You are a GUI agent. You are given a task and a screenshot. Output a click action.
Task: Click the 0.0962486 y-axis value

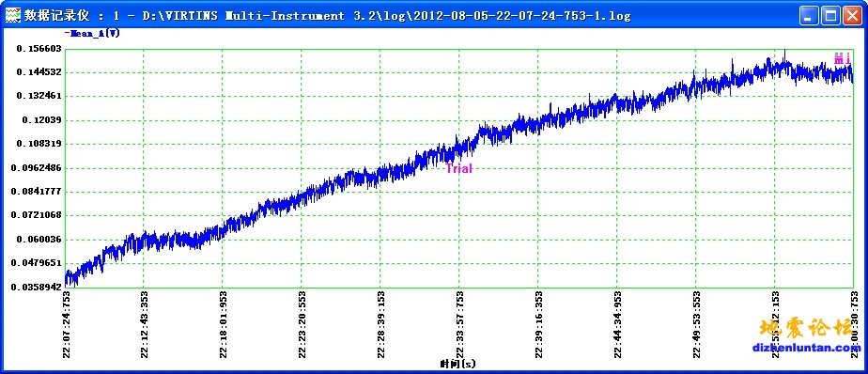pos(36,167)
